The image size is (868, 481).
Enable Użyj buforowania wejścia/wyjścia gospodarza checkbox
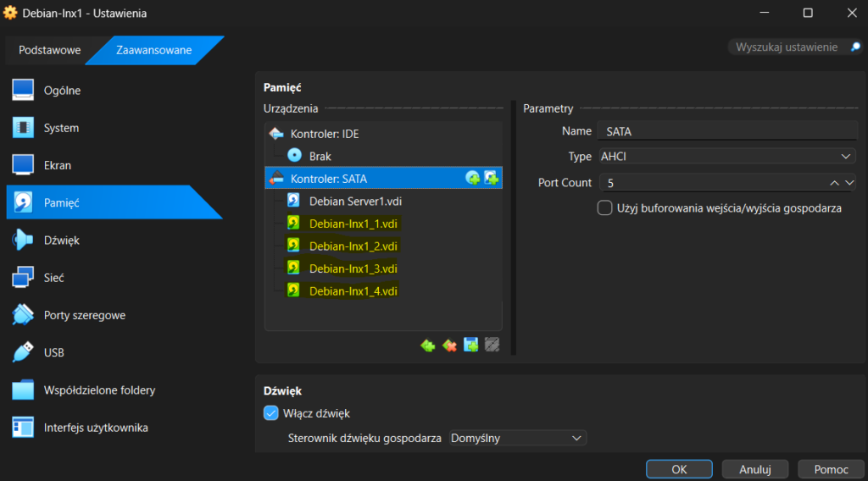605,208
